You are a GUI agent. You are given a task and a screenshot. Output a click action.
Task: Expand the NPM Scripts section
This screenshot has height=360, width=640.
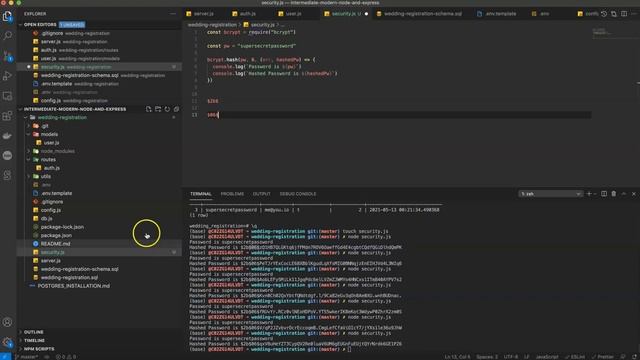click(39, 349)
